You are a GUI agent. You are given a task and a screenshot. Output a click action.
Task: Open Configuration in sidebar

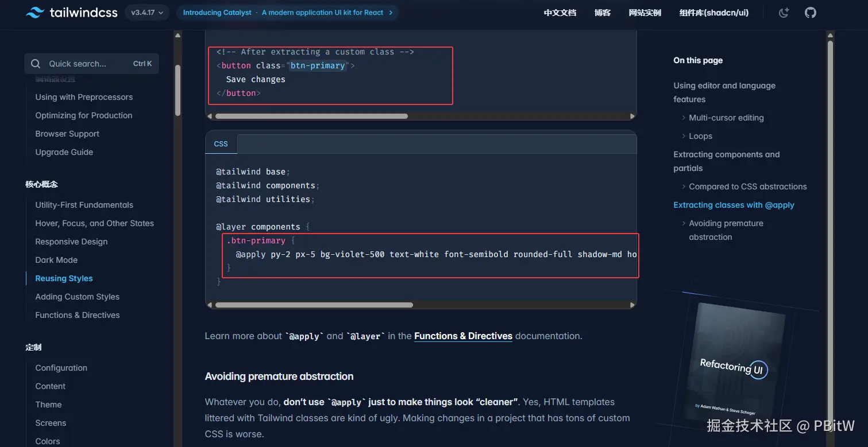click(61, 368)
